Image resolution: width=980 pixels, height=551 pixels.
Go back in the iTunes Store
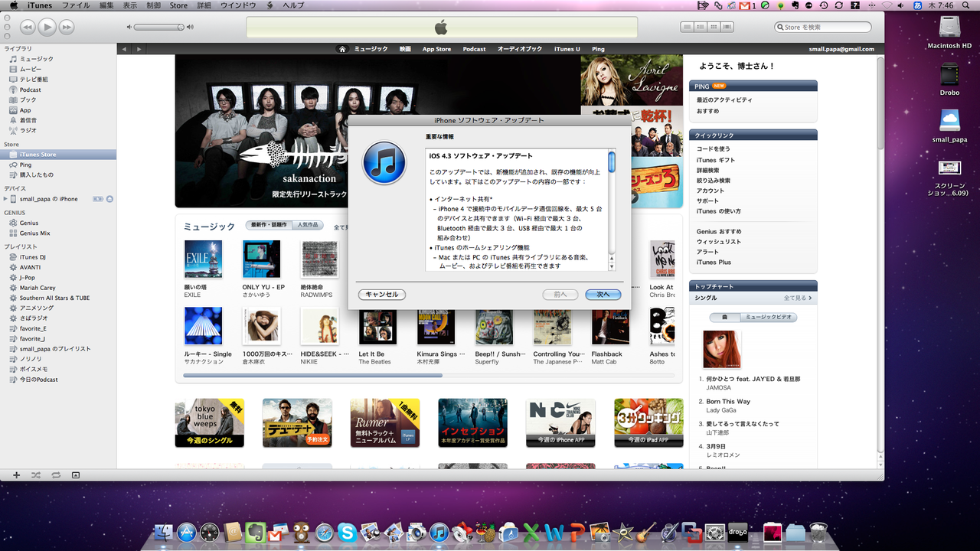[x=126, y=49]
